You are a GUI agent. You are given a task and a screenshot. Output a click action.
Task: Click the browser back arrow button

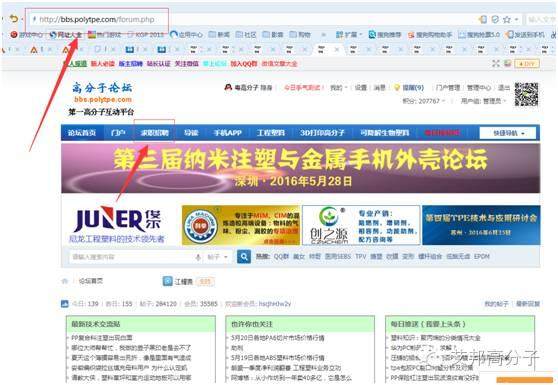[14, 19]
